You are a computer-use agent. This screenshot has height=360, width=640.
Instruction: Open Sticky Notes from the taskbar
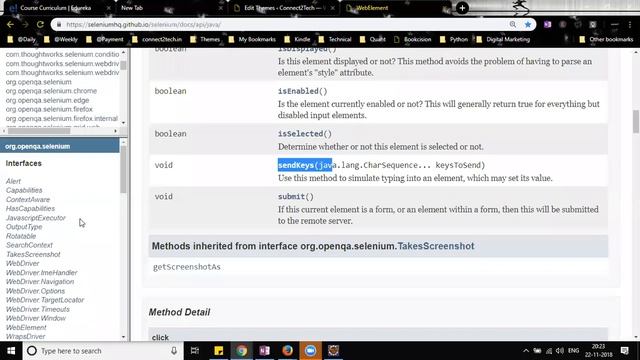click(x=219, y=351)
